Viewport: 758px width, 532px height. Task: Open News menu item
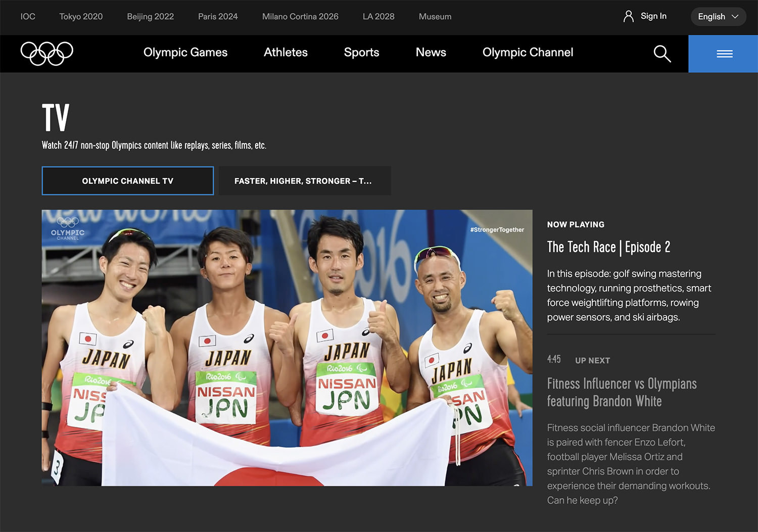[431, 53]
